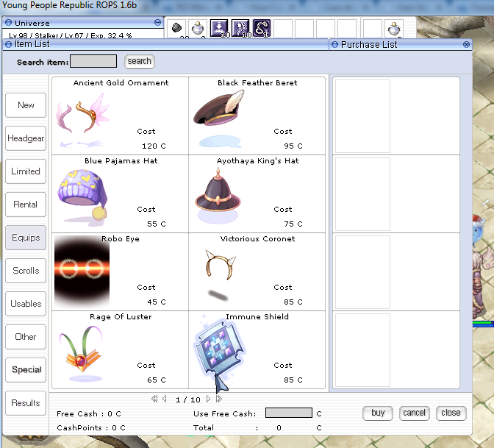
Task: Activate the down-arrow skill icon in hotkey bar
Action: click(219, 28)
